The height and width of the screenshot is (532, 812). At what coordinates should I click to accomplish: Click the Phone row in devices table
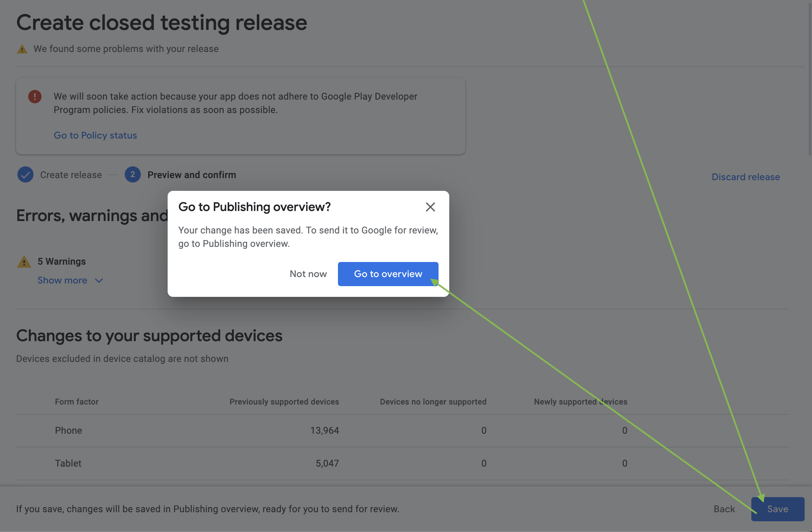coord(69,430)
